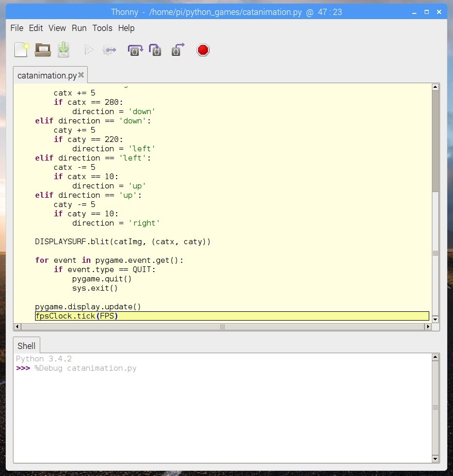Stop the running program with the red icon
Screen dimensions: 453x476
coord(203,50)
